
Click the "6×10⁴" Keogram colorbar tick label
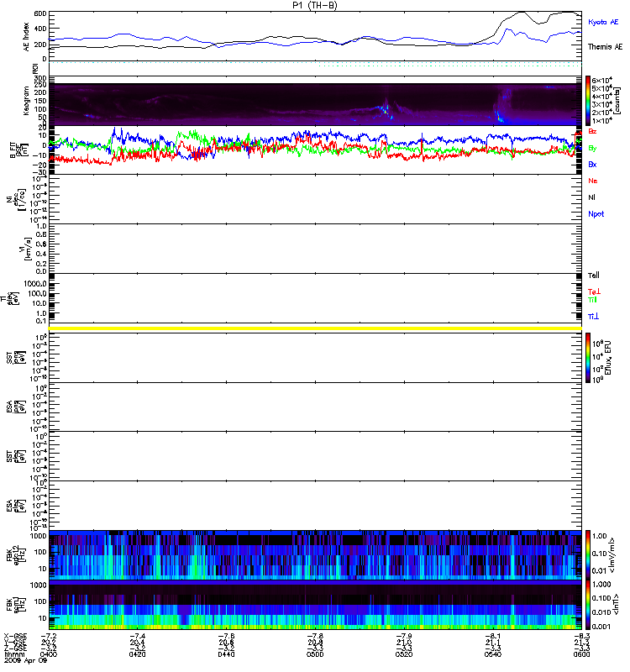pyautogui.click(x=601, y=80)
